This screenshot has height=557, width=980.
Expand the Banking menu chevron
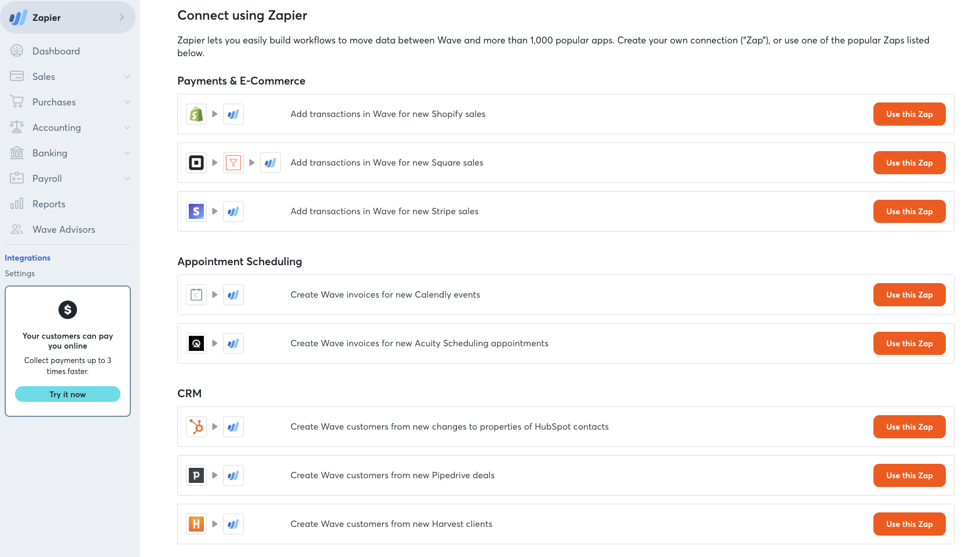click(127, 153)
